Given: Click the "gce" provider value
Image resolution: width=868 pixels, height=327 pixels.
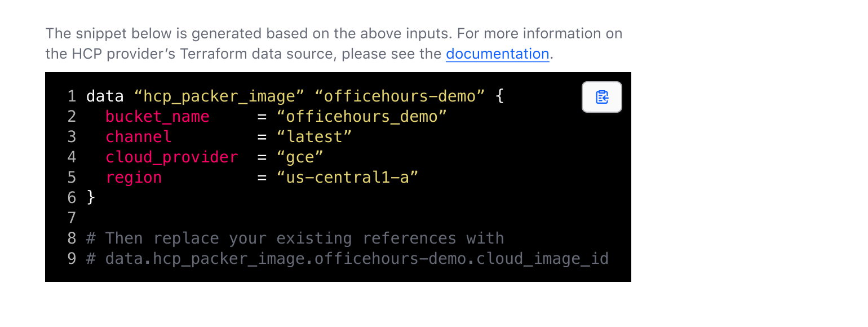Looking at the screenshot, I should [300, 157].
